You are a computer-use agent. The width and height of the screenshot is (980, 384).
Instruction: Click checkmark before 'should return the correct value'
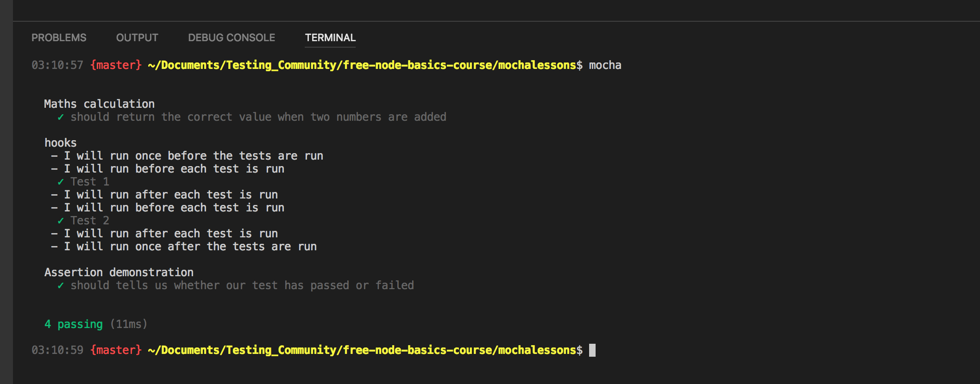[61, 118]
